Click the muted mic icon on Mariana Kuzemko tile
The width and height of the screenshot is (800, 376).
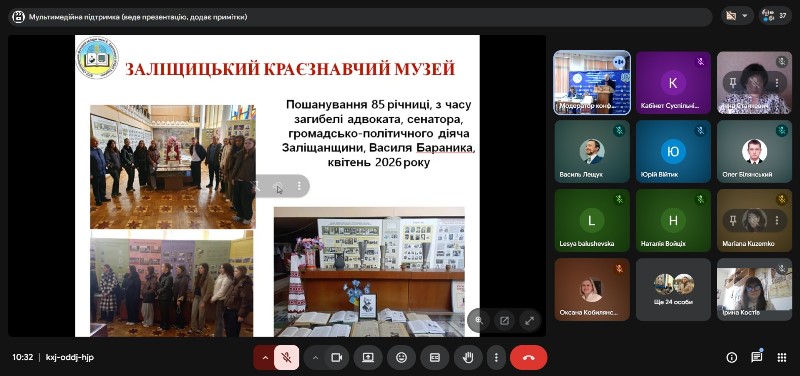point(782,200)
